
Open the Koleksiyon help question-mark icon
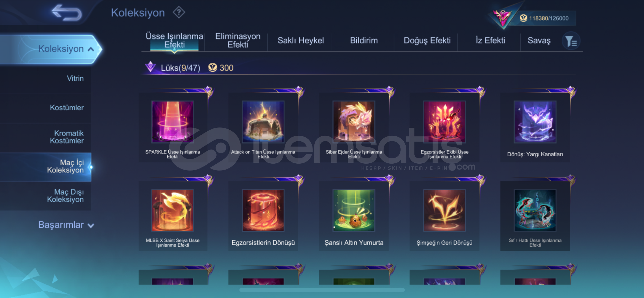(179, 12)
